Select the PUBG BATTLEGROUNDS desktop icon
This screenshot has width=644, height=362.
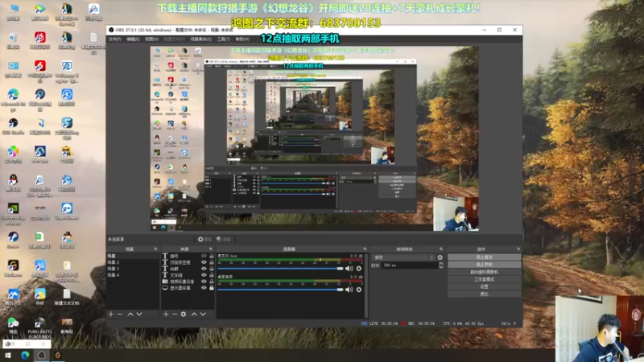(39, 327)
